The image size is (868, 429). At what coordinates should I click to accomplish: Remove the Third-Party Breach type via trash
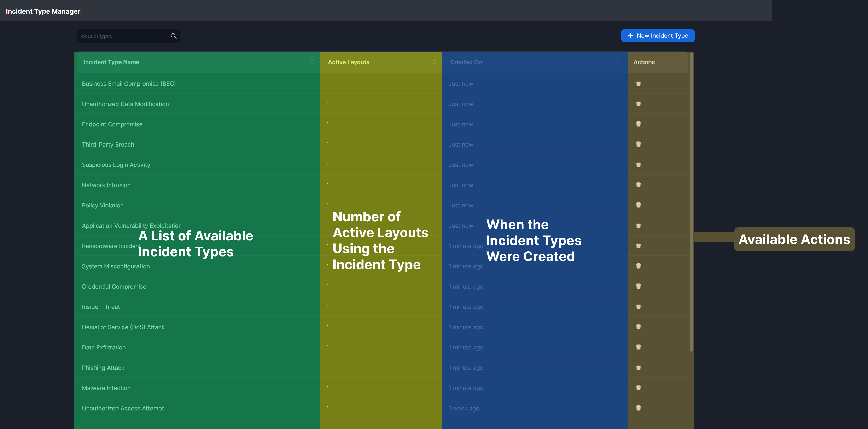point(638,144)
